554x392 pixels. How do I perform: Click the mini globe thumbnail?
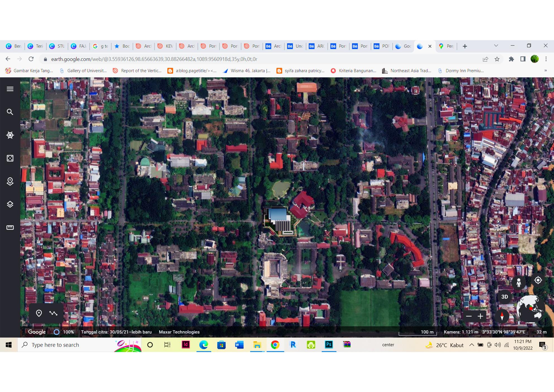tap(530, 309)
